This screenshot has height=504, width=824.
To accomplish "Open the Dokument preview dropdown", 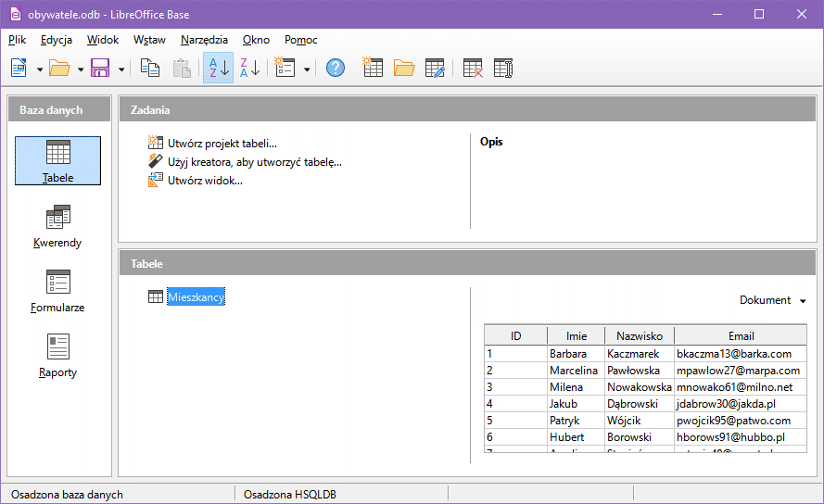I will pos(771,300).
